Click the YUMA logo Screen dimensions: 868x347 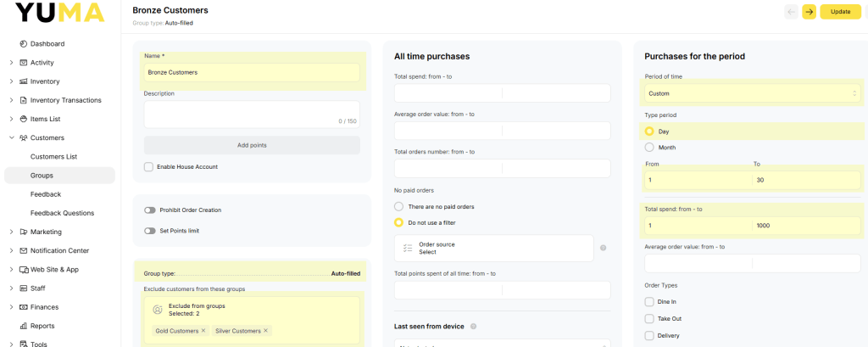coord(60,12)
